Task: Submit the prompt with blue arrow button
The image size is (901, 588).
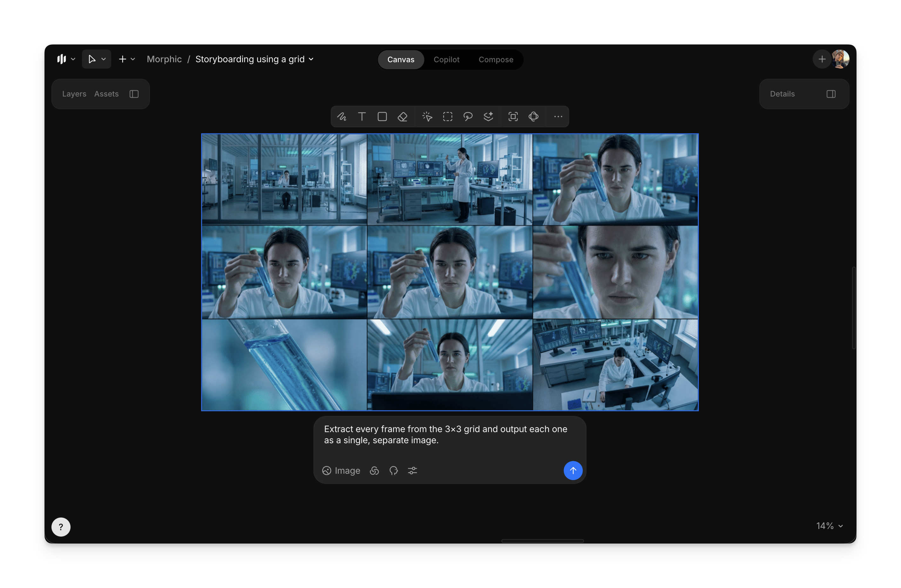Action: coord(573,470)
